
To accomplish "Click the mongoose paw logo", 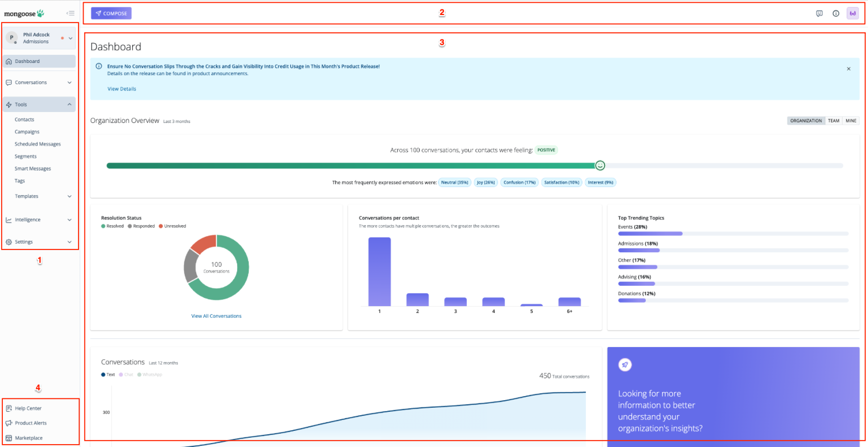I will [x=40, y=13].
